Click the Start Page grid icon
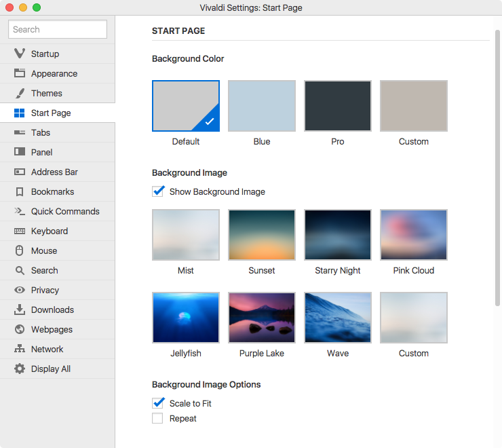502x448 pixels. (20, 113)
